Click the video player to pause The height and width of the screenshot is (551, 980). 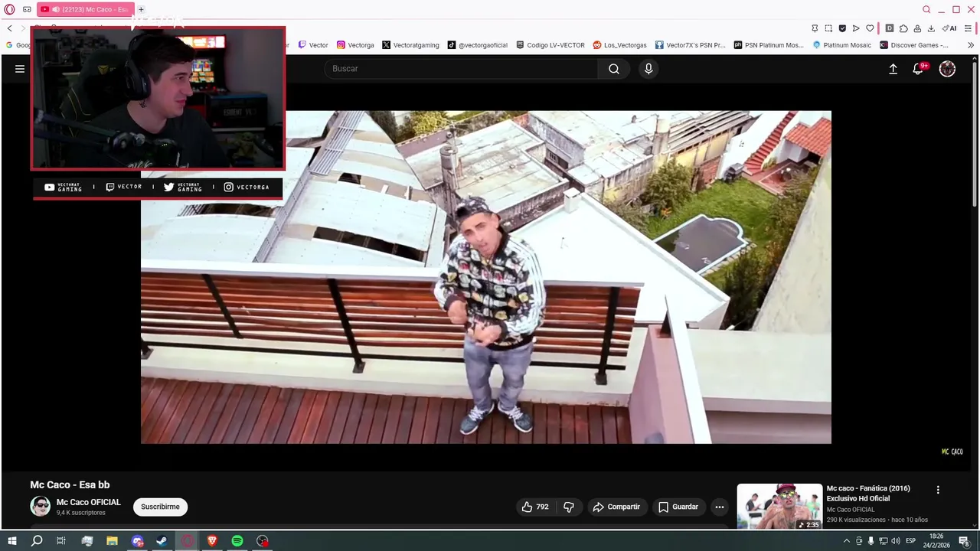[485, 277]
